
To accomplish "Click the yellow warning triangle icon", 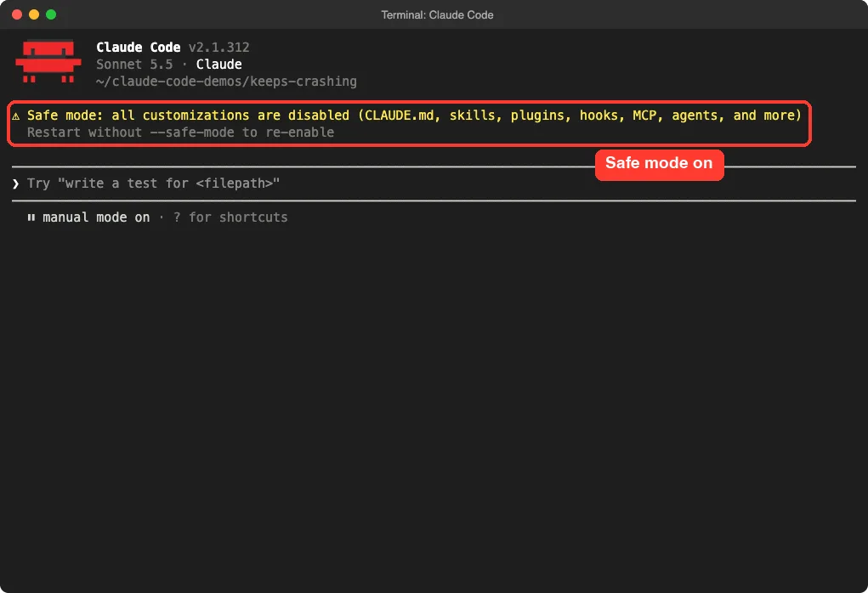I will pyautogui.click(x=15, y=116).
